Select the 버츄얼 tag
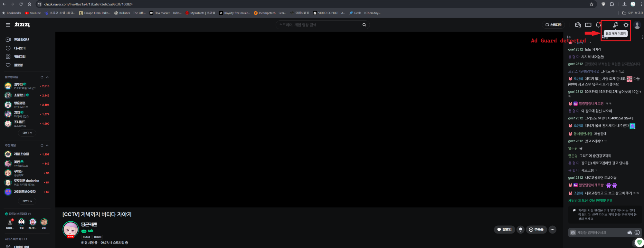The height and width of the screenshot is (248, 644). (x=86, y=237)
